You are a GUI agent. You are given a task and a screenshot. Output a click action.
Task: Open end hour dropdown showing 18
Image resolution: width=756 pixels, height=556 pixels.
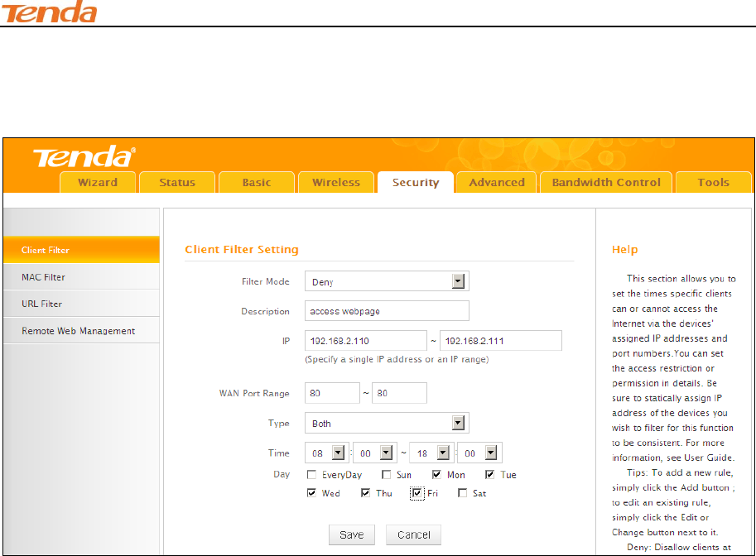(432, 453)
